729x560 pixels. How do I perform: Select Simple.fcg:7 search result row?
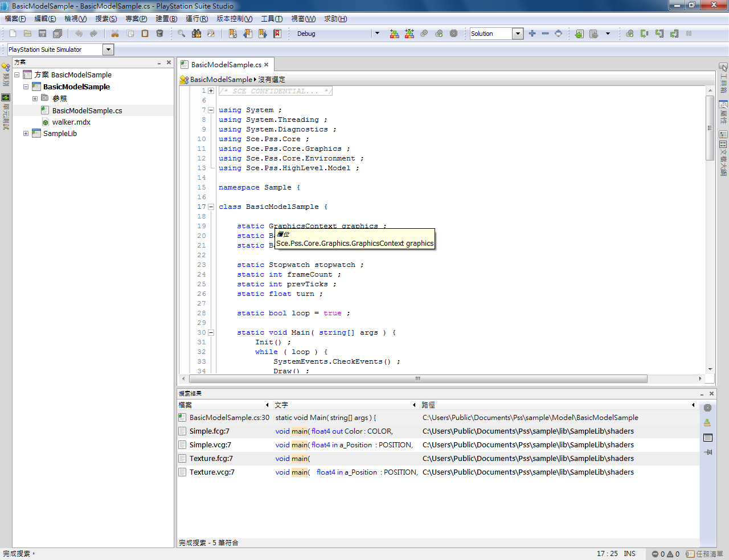(438, 431)
